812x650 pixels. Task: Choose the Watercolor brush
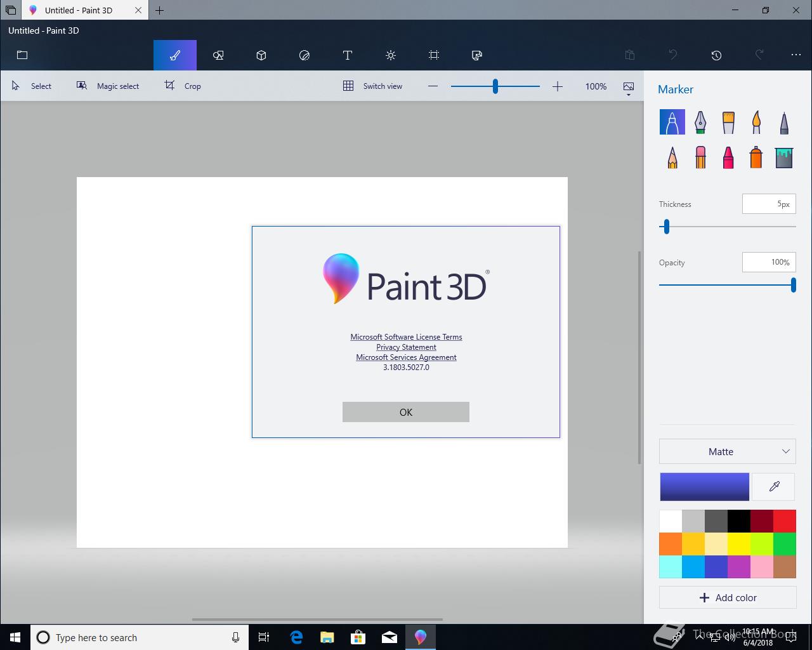pyautogui.click(x=756, y=122)
